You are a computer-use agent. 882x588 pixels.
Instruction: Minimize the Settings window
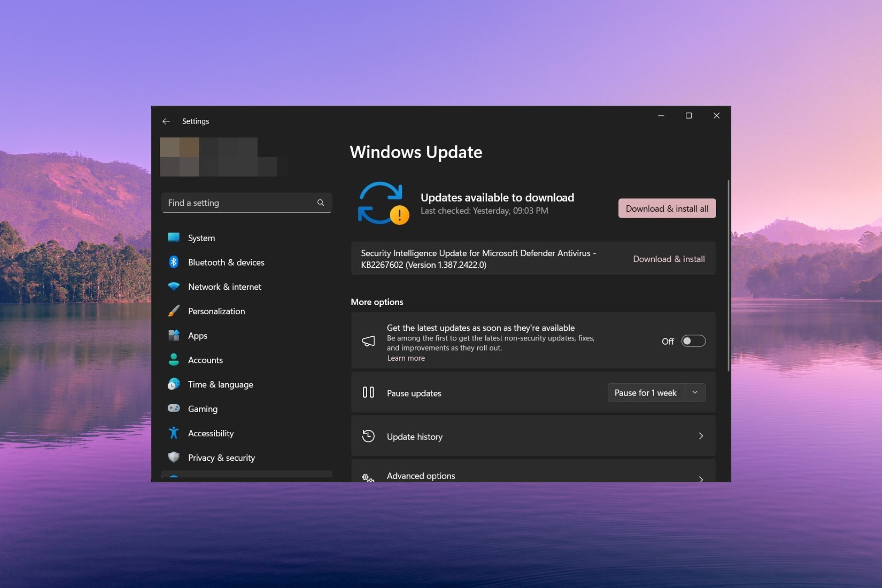click(x=661, y=116)
